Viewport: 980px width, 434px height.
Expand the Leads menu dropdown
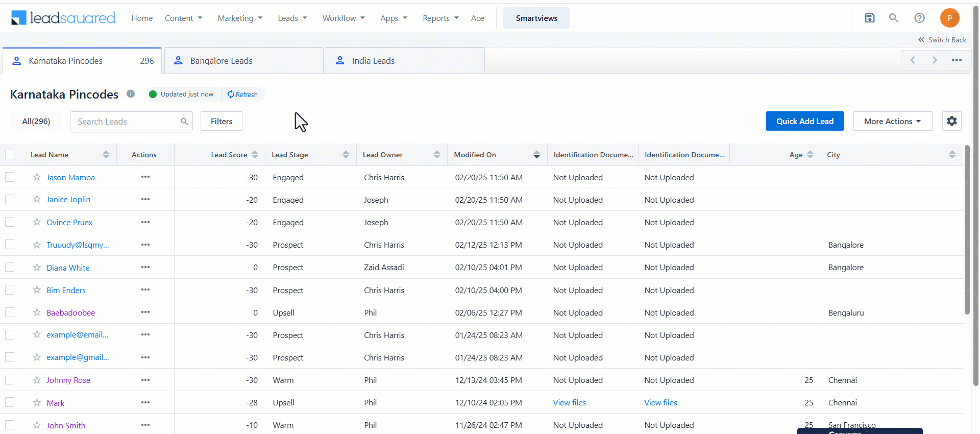pos(292,18)
